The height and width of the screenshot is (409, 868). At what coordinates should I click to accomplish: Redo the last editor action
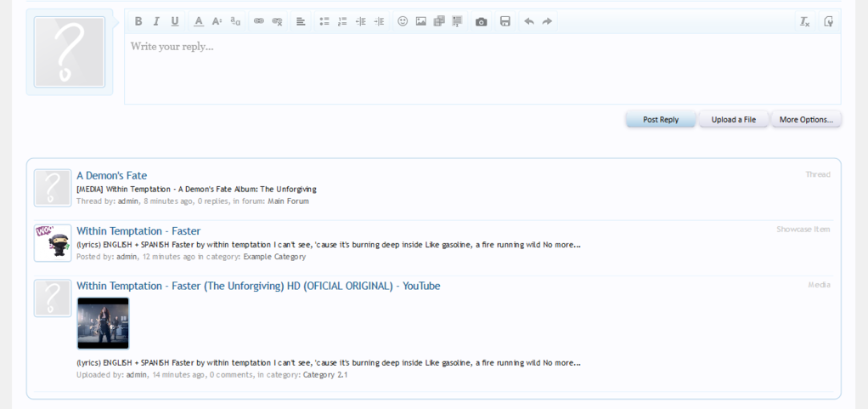(547, 21)
